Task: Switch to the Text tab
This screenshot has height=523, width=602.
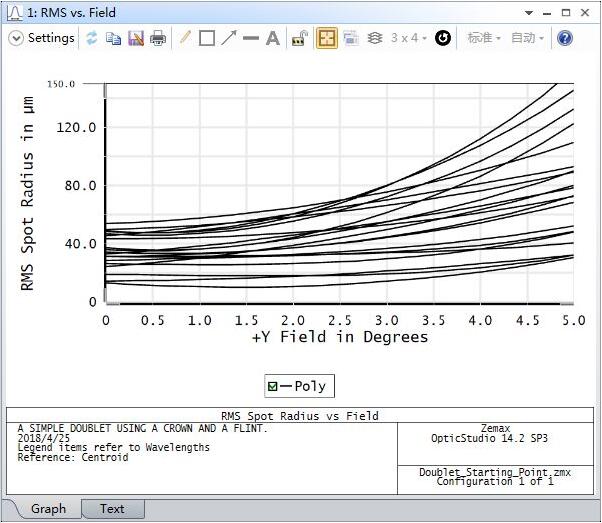Action: tap(112, 509)
